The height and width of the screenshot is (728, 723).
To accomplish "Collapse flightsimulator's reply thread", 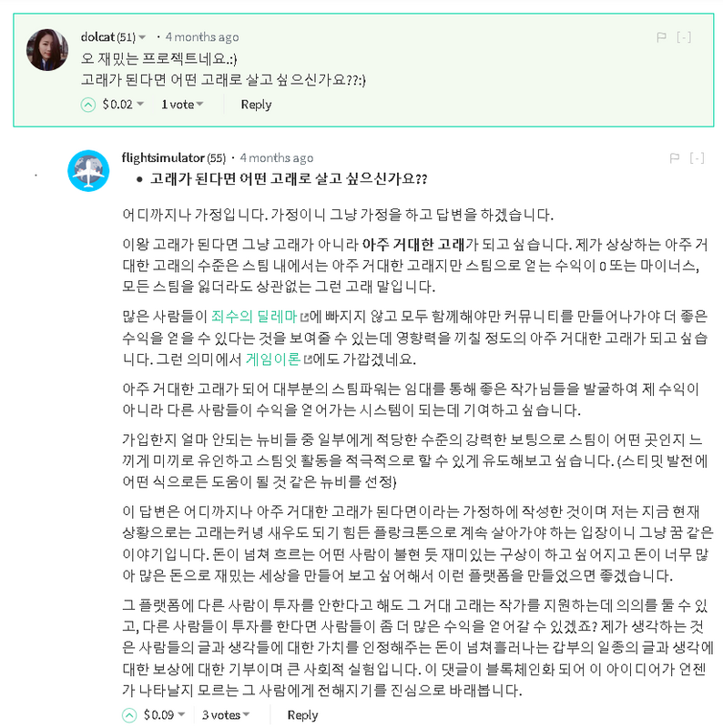I will coord(697,158).
